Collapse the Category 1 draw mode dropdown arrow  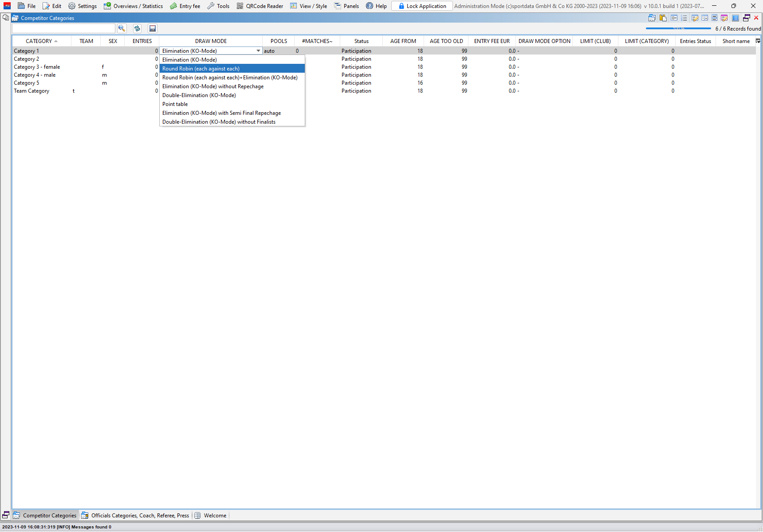click(258, 51)
